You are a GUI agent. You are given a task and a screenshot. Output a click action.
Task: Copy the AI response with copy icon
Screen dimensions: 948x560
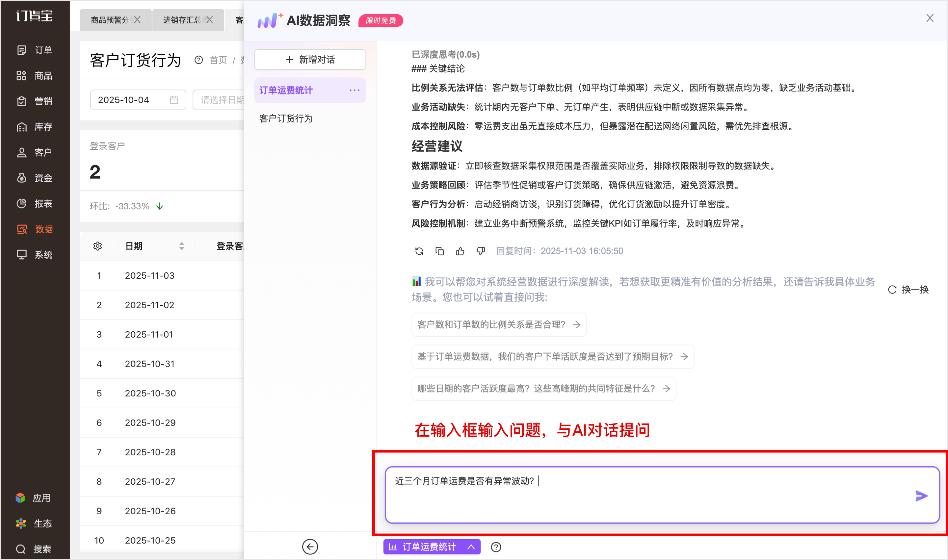[439, 251]
